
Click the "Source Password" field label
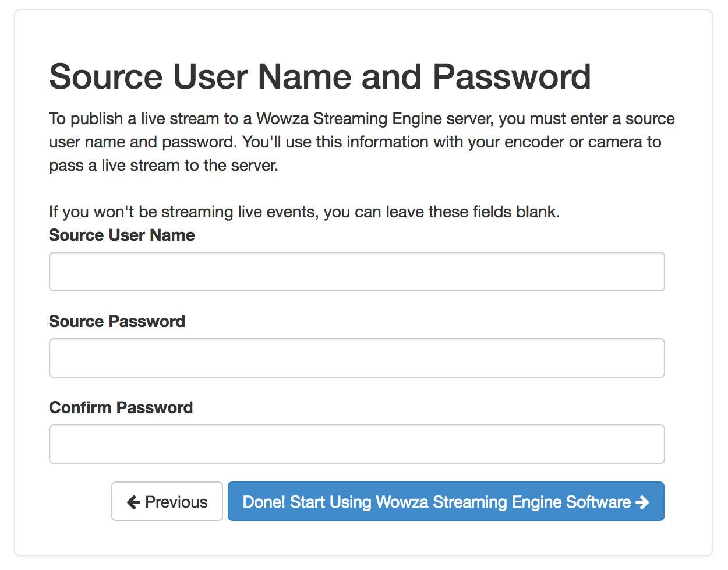pyautogui.click(x=117, y=322)
